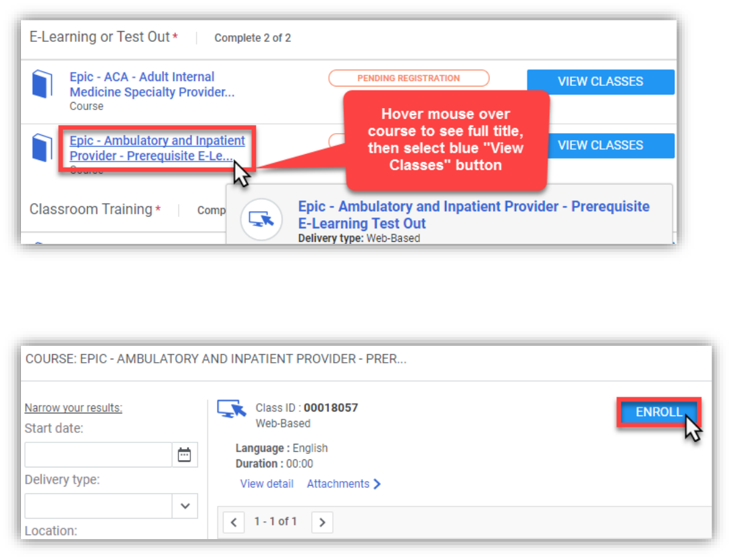
Task: Click the E-Learning or Test Out heading
Action: 99,37
